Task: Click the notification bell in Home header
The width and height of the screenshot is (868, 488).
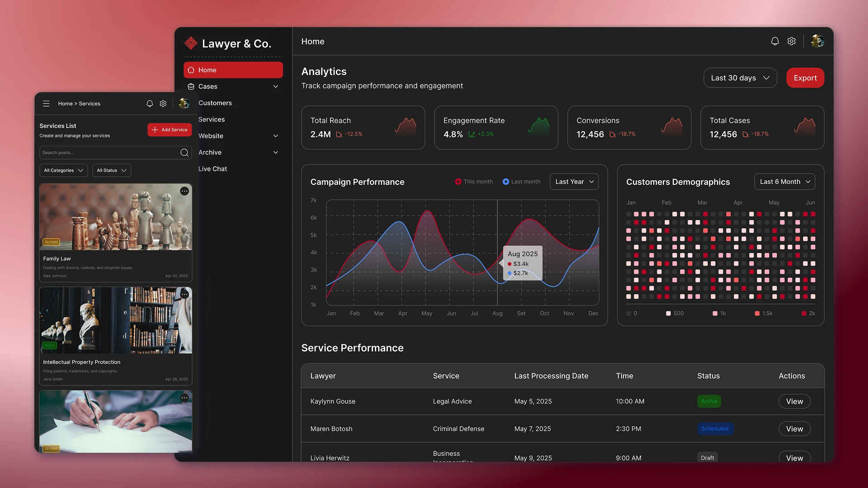Action: (775, 41)
